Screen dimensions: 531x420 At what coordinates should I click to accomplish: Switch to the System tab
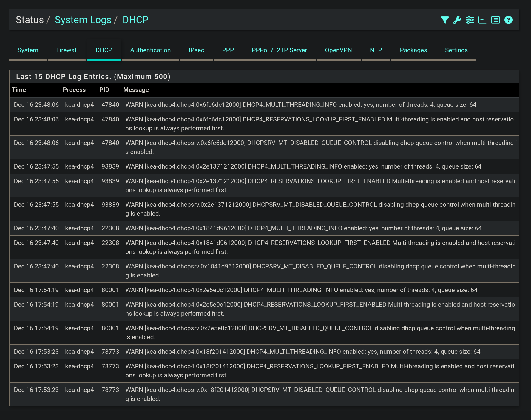tap(28, 50)
